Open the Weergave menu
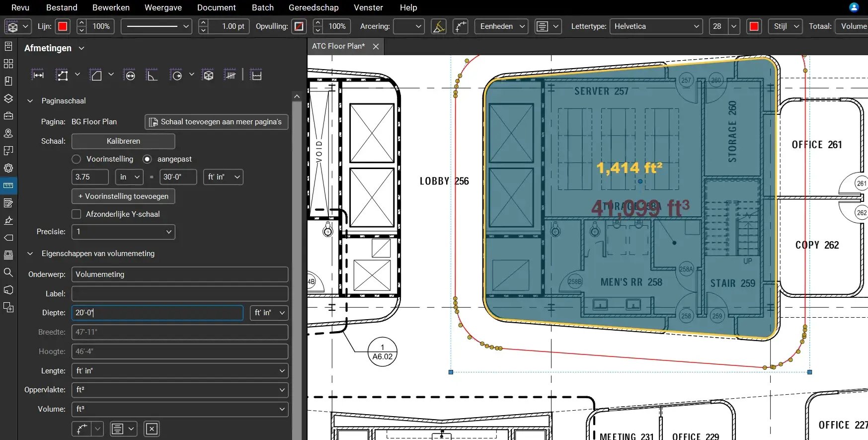Image resolution: width=868 pixels, height=440 pixels. tap(163, 7)
